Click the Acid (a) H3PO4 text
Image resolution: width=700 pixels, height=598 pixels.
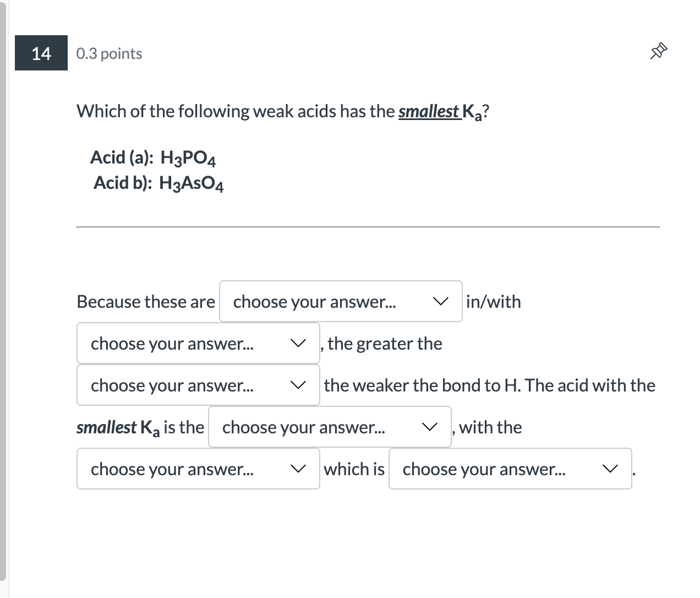point(153,158)
